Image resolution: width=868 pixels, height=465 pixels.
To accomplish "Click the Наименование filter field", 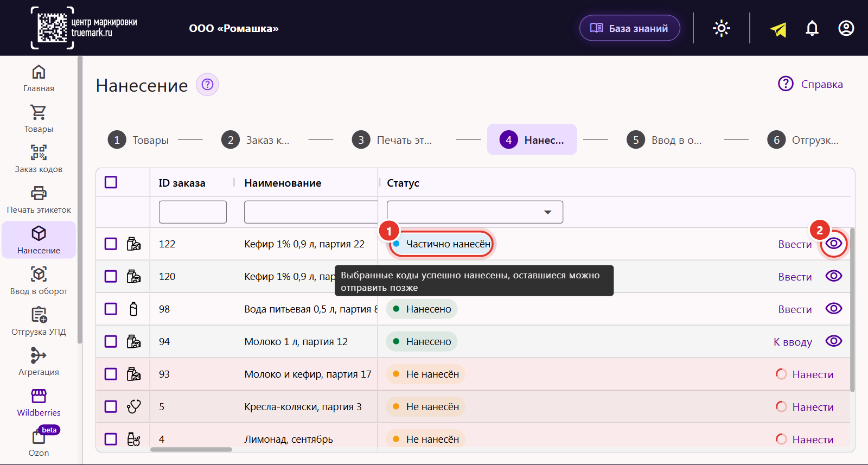I will click(x=311, y=212).
